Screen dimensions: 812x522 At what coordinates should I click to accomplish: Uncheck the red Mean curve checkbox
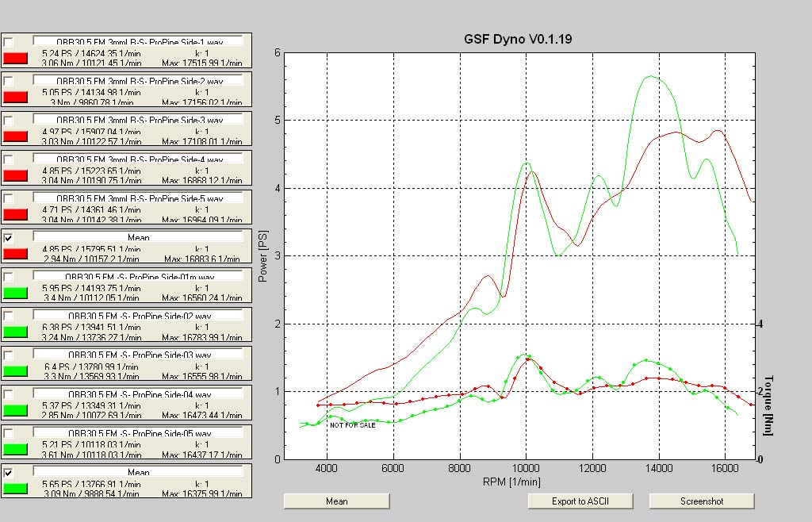(x=8, y=238)
